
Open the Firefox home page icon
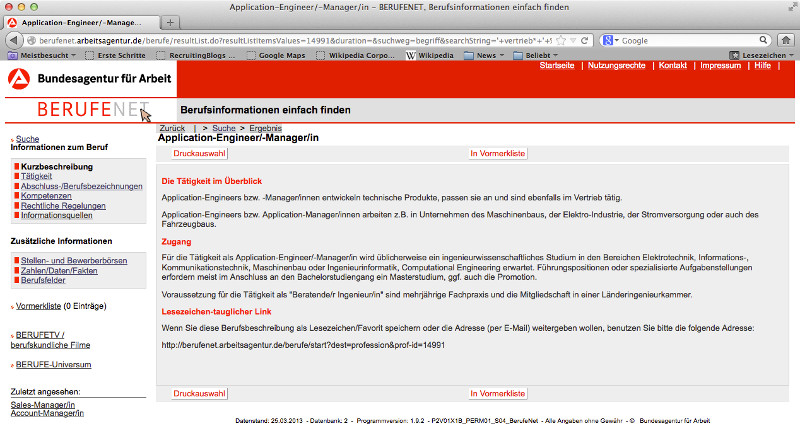(x=786, y=40)
